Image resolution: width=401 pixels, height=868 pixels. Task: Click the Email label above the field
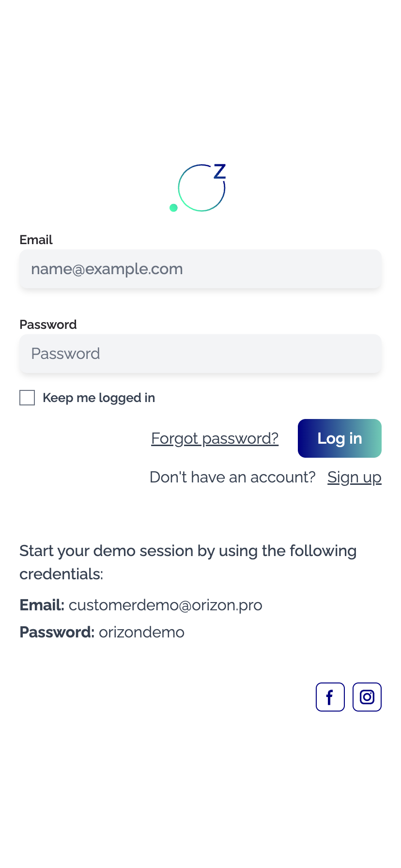pyautogui.click(x=36, y=240)
